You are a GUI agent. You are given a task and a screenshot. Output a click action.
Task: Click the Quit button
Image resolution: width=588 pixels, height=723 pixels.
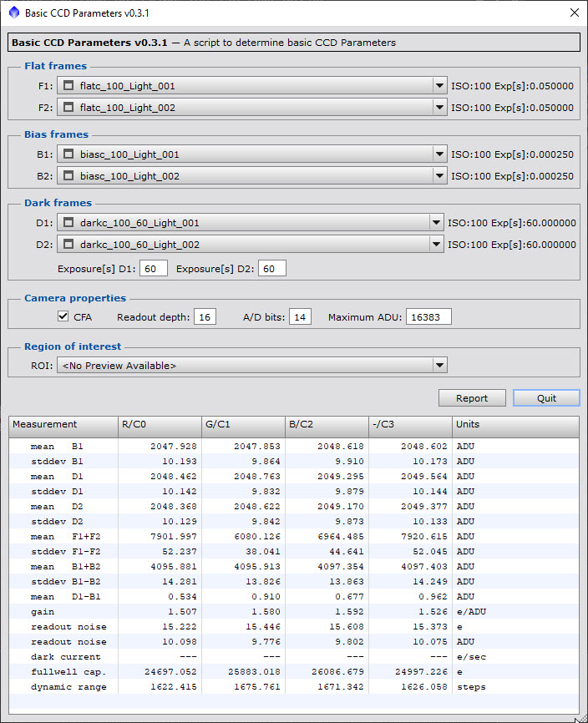tap(546, 398)
